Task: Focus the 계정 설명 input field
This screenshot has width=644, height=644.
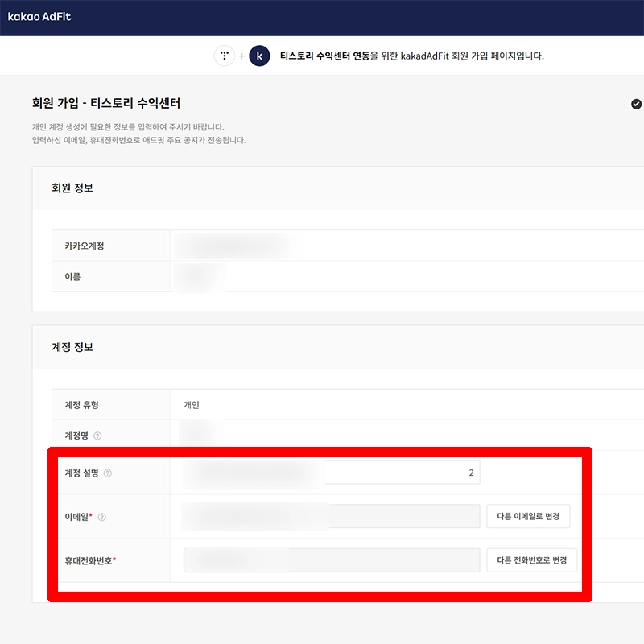Action: pos(332,473)
